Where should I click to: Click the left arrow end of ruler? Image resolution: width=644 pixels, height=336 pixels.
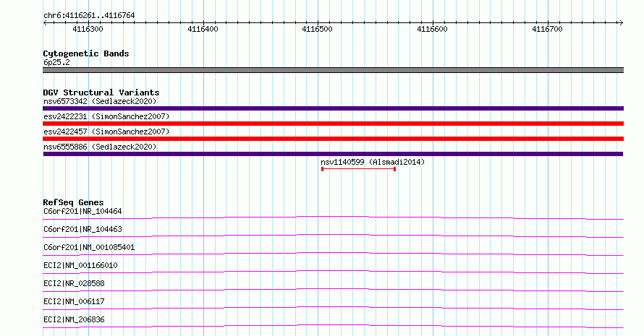pyautogui.click(x=45, y=23)
